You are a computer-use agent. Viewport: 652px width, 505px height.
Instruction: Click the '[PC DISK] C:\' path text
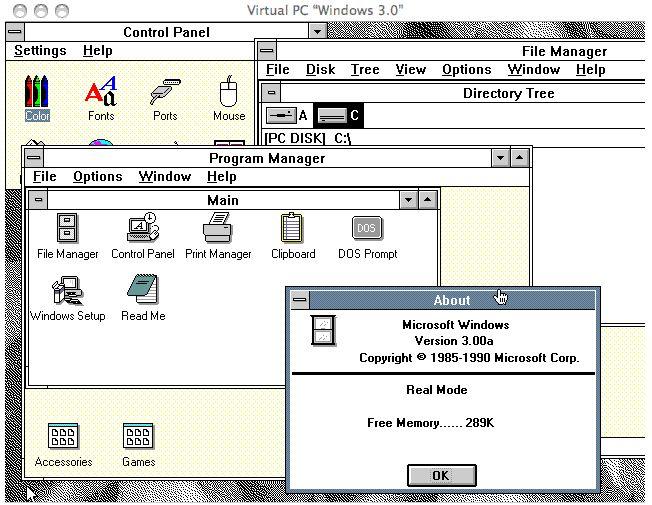pyautogui.click(x=308, y=138)
